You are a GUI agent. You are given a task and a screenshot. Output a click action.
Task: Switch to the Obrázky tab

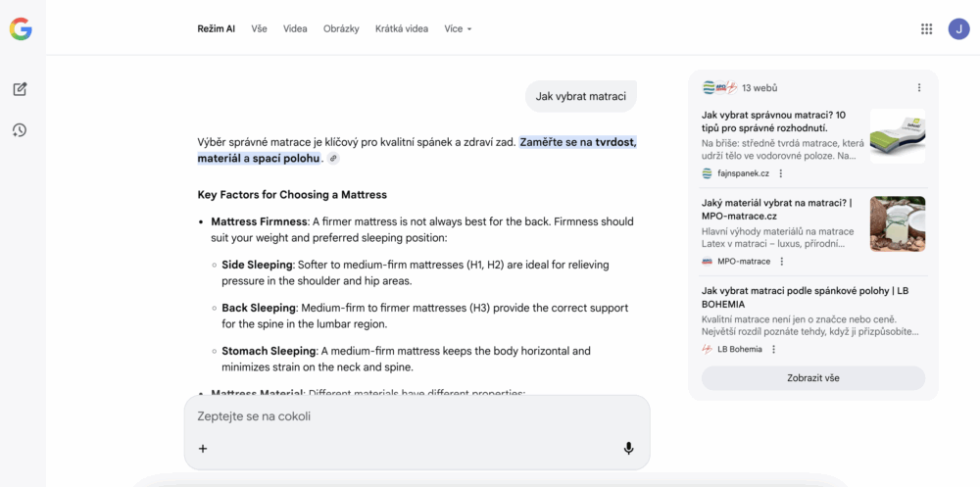tap(341, 29)
